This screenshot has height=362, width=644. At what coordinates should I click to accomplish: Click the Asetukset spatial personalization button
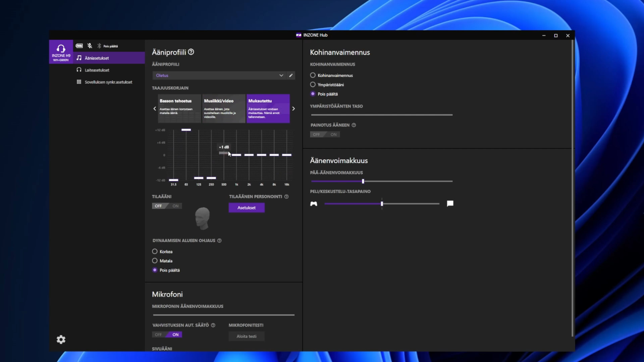click(247, 208)
